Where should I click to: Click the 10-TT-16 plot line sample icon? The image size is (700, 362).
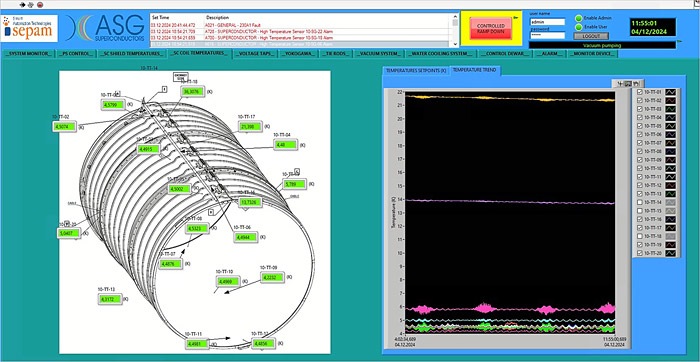coord(671,219)
